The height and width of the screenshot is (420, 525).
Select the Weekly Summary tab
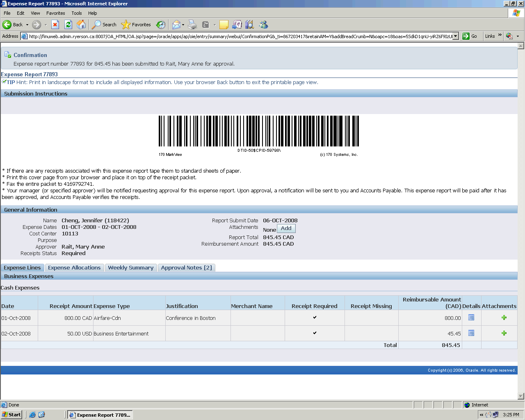tap(130, 268)
